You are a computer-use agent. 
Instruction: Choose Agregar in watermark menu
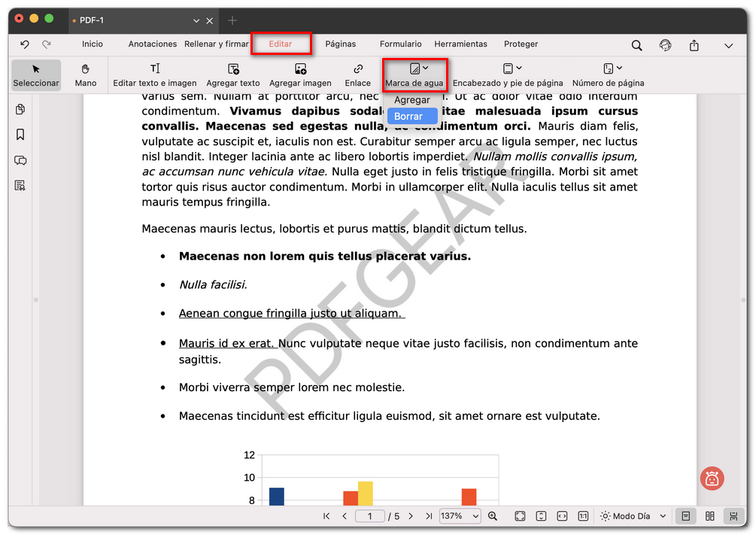411,100
